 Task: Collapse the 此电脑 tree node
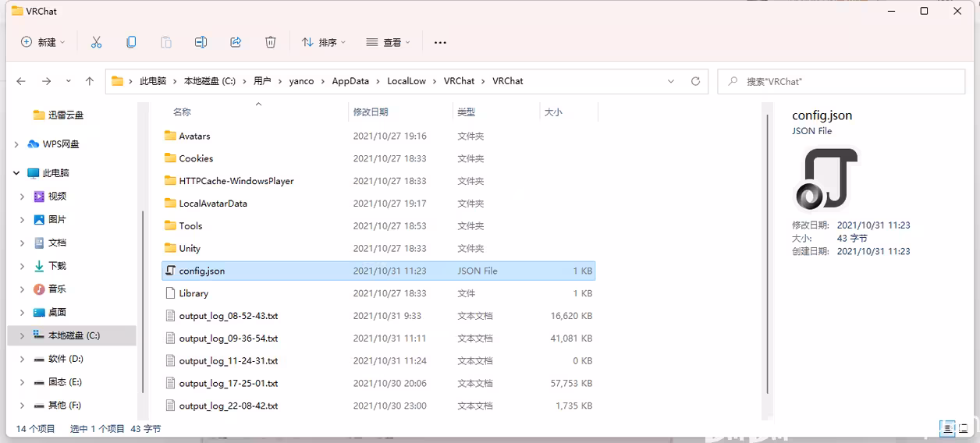click(16, 173)
